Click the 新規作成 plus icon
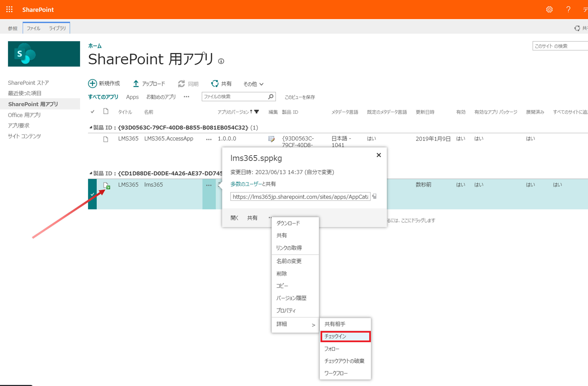This screenshot has height=386, width=588. 92,83
